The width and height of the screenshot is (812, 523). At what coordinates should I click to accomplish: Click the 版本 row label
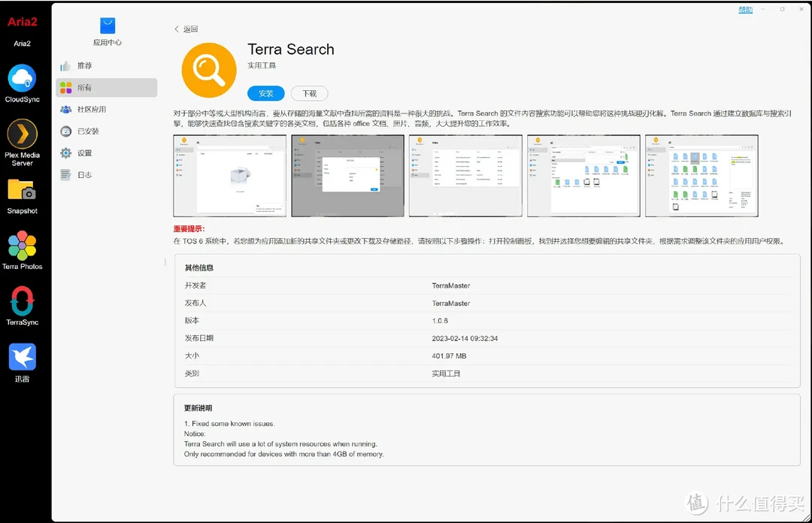pyautogui.click(x=192, y=321)
